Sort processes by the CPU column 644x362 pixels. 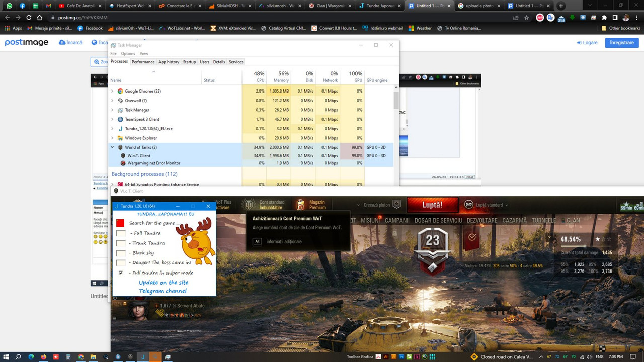point(254,76)
